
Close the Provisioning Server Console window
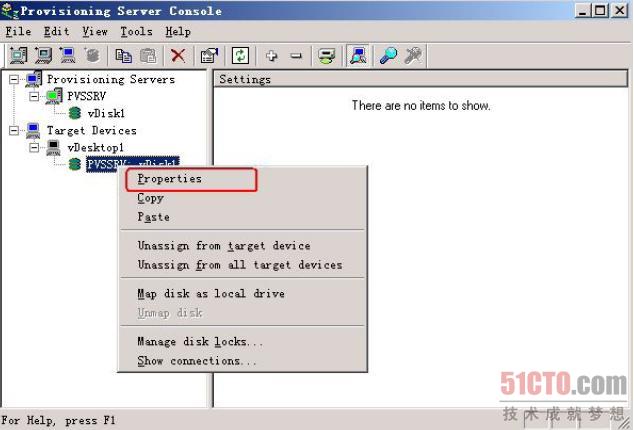[x=619, y=11]
